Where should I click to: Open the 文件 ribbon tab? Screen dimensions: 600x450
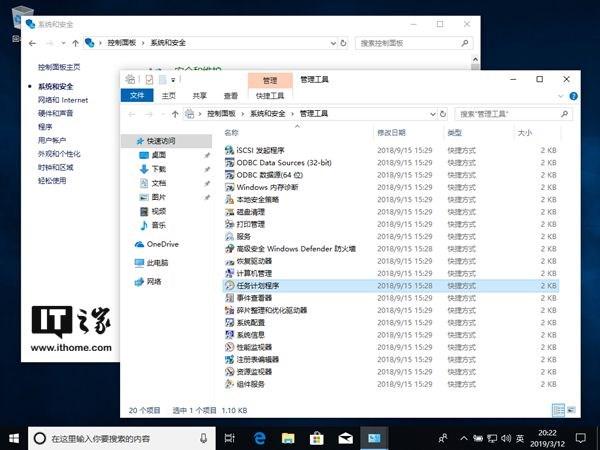137,95
